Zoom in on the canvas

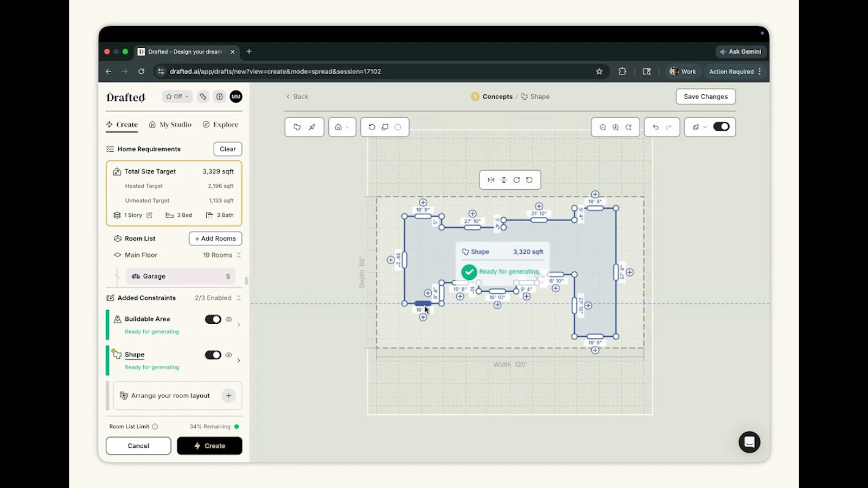pyautogui.click(x=616, y=127)
